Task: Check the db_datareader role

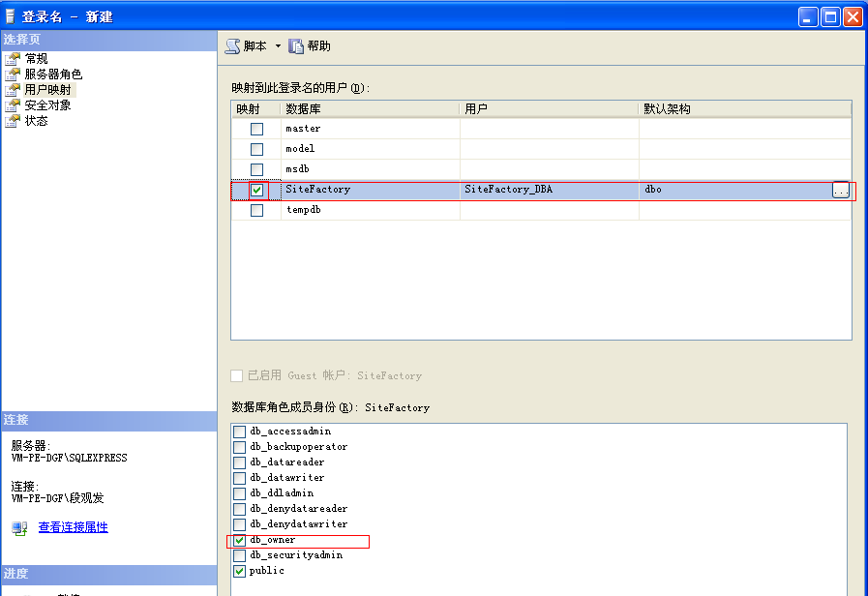Action: coord(239,462)
